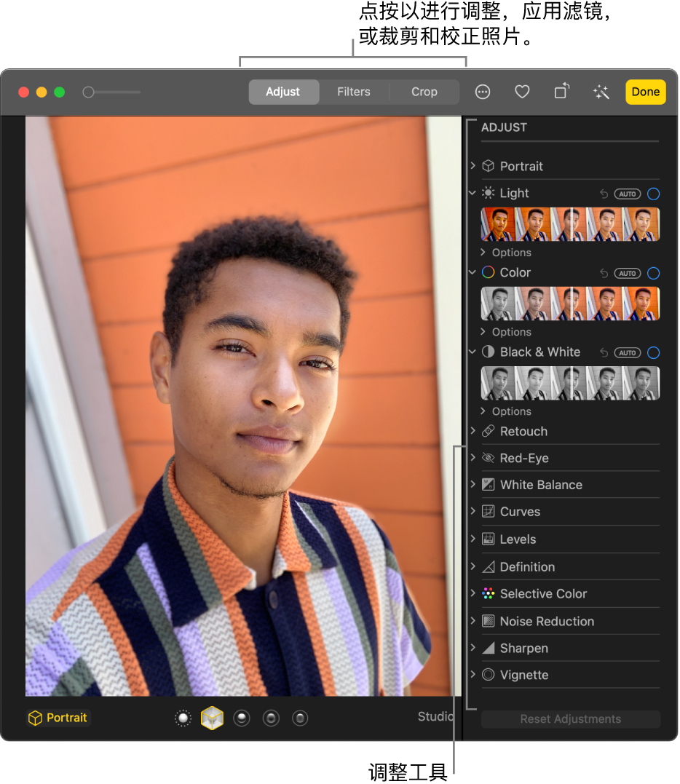680x784 pixels.
Task: Select the third portrait lighting effect
Action: click(x=242, y=718)
